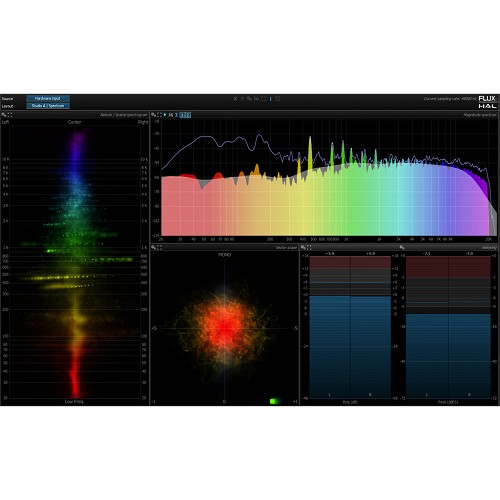Image resolution: width=500 pixels, height=500 pixels.
Task: Click the current sampling rate text
Action: (450, 99)
